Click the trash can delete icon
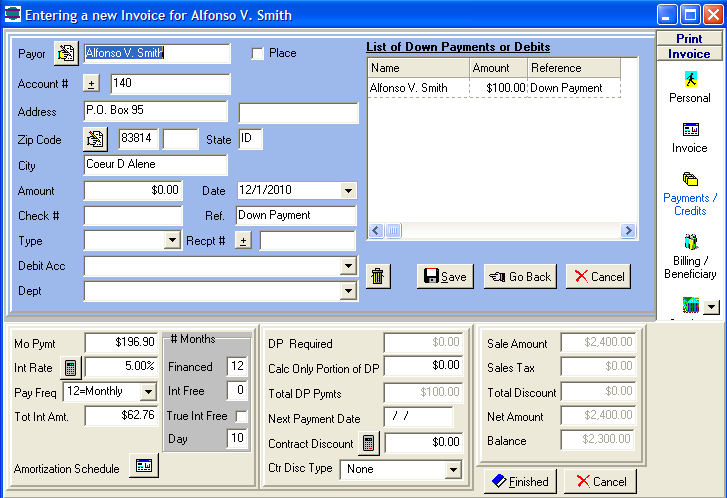 (378, 277)
